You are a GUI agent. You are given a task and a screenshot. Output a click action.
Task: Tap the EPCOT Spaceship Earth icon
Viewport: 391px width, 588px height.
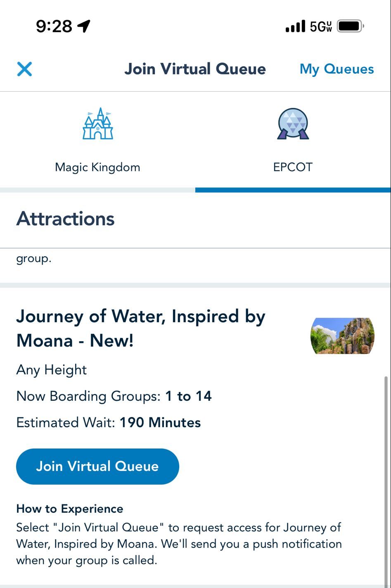pos(293,124)
